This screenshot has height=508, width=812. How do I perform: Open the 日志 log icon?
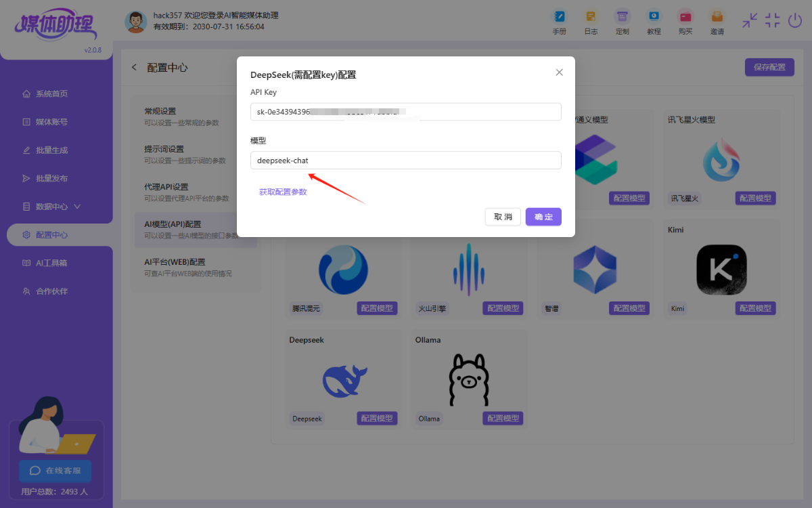tap(591, 22)
